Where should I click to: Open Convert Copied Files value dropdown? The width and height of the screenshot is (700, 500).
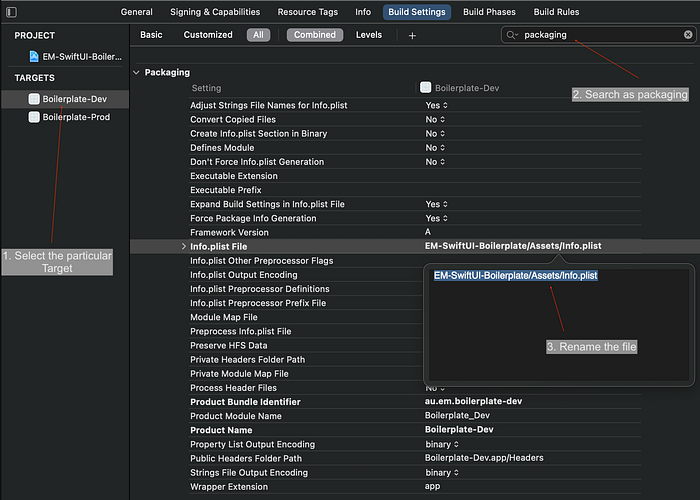tap(435, 120)
